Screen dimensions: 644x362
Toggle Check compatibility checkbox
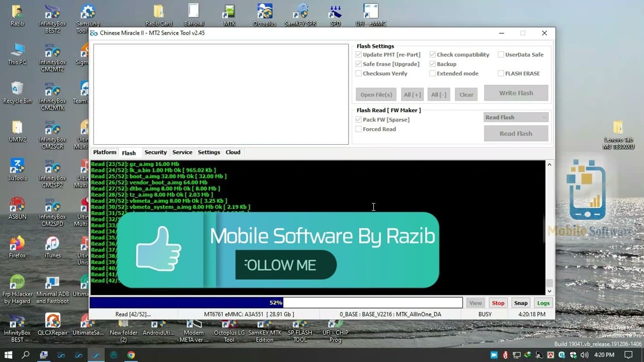coord(459,55)
